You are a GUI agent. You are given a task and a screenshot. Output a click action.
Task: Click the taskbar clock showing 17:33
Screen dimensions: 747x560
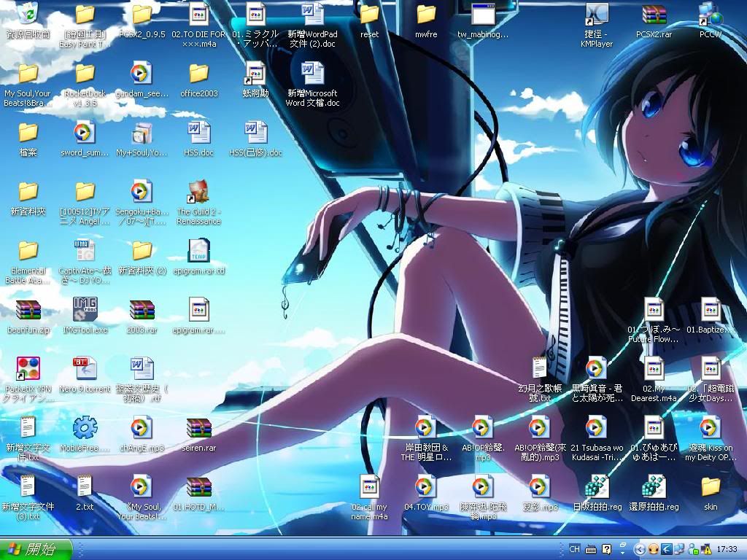coord(727,549)
